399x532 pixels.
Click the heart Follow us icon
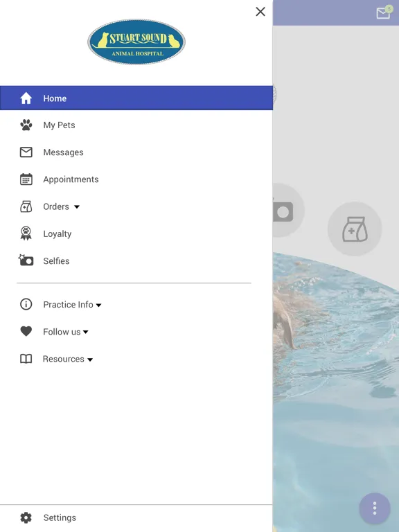click(x=26, y=331)
